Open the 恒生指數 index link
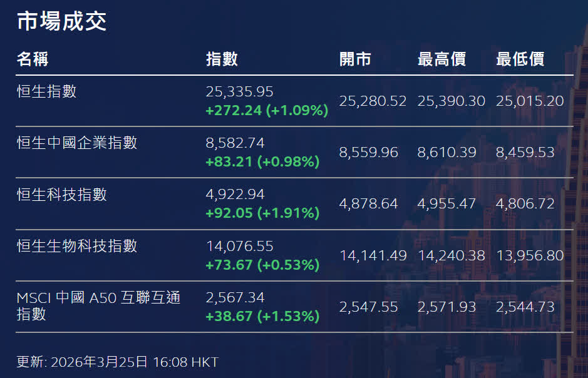Viewport: 588px width, 378px height. click(46, 91)
